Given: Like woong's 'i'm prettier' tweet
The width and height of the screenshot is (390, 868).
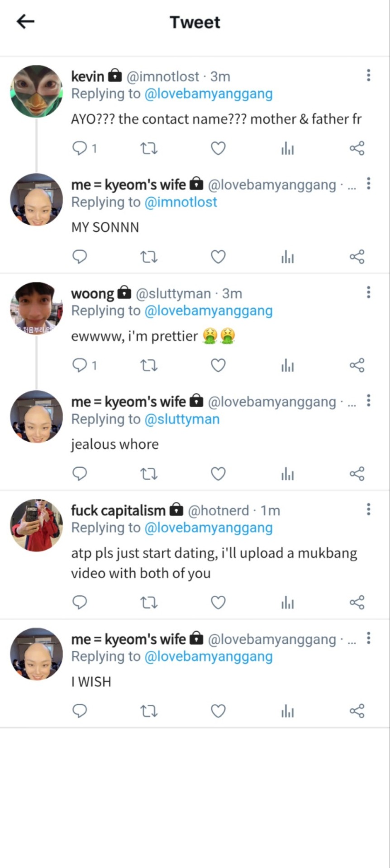Looking at the screenshot, I should pos(218,365).
